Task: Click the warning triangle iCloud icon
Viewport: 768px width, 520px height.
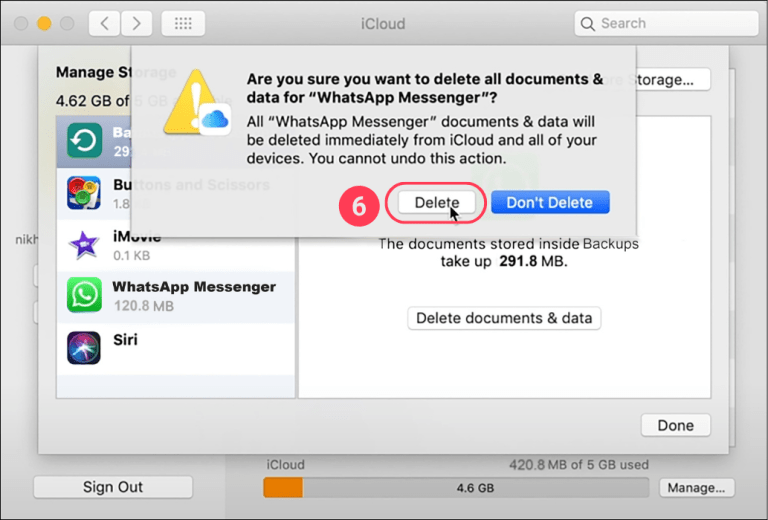Action: [196, 103]
